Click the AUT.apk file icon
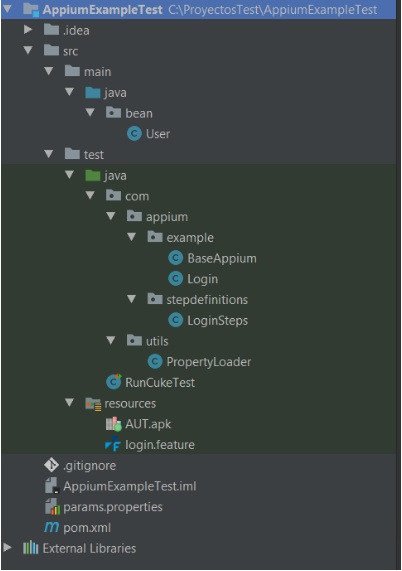Viewport: 402px width, 571px height. (x=113, y=424)
